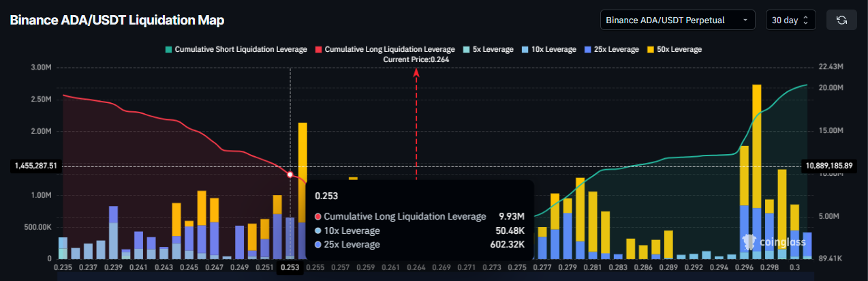Image resolution: width=868 pixels, height=281 pixels.
Task: Click the tallest yellow bar near 0.297
Action: tap(756, 143)
